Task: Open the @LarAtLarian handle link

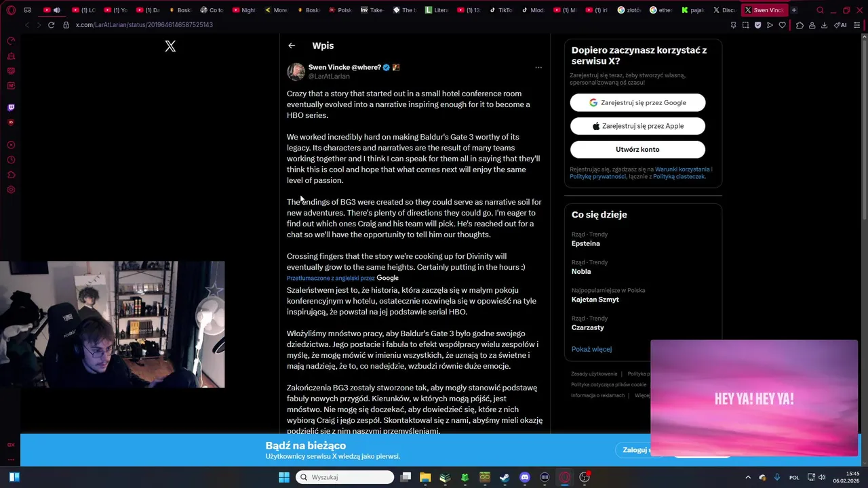Action: (329, 77)
